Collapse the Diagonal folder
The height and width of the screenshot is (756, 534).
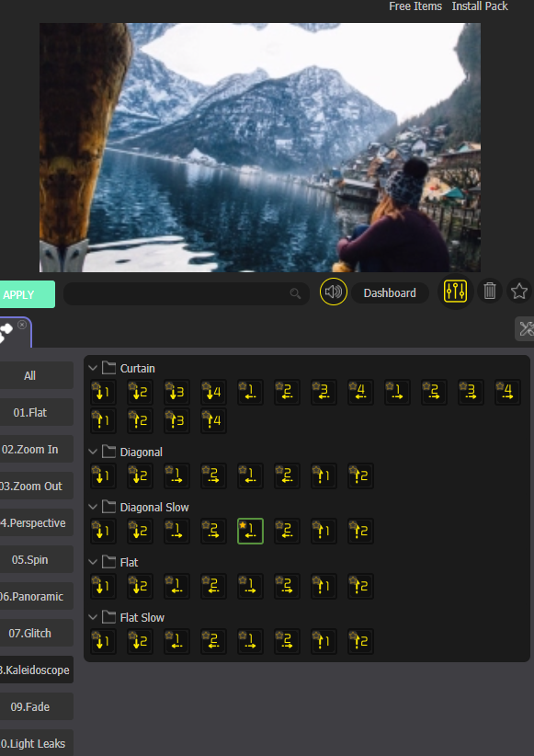pos(93,452)
